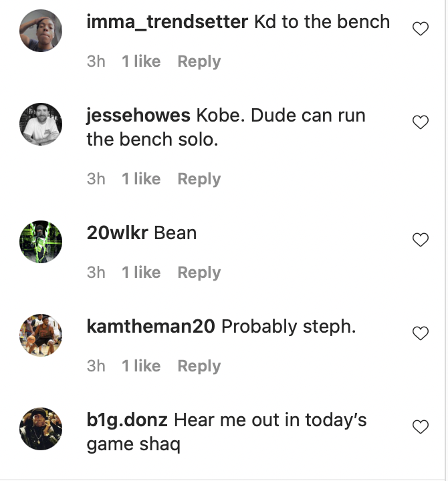The width and height of the screenshot is (448, 481).
Task: Click kamtheman20's profile picture
Action: pos(41,335)
